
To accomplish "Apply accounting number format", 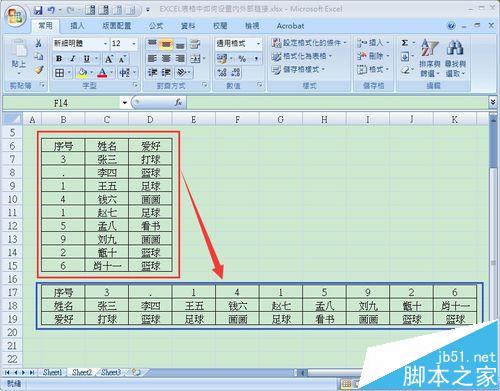I will coord(222,59).
